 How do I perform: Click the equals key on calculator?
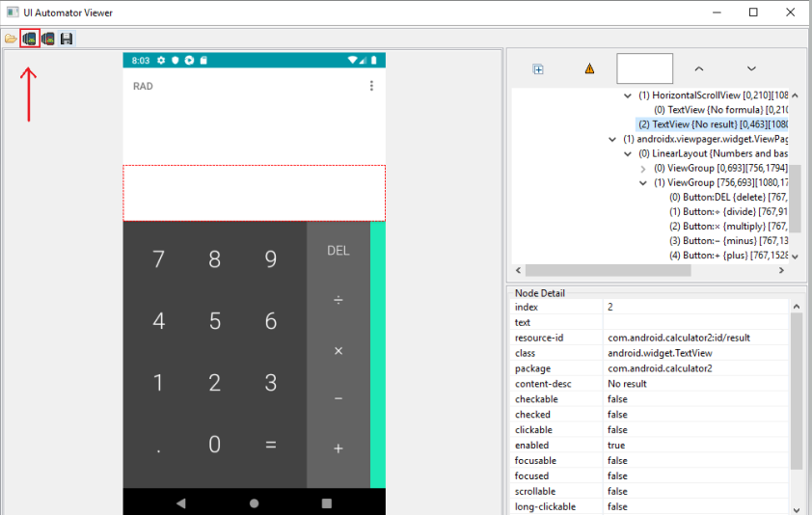click(x=271, y=445)
